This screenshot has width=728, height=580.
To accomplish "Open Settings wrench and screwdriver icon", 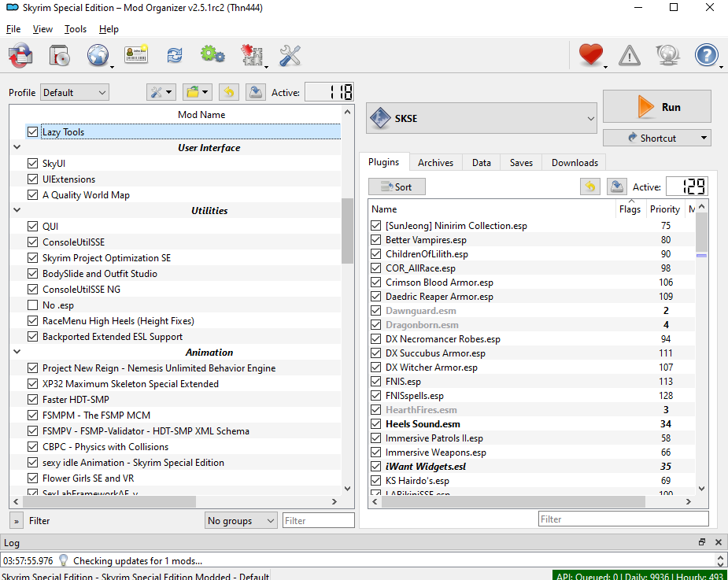I will click(x=290, y=55).
